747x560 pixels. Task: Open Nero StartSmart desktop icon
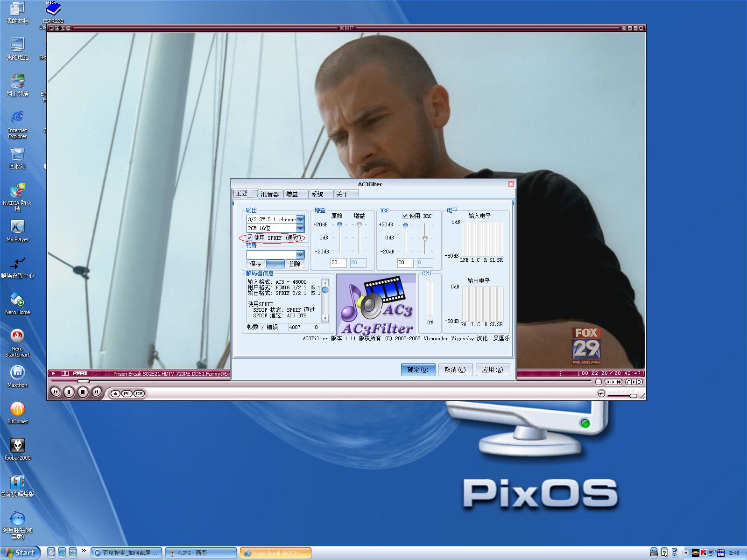click(17, 343)
